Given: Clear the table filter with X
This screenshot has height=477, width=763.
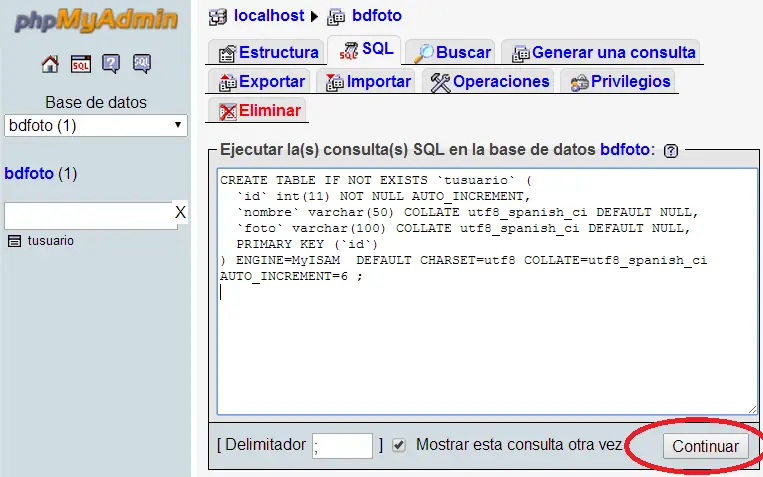Looking at the screenshot, I should coord(180,212).
